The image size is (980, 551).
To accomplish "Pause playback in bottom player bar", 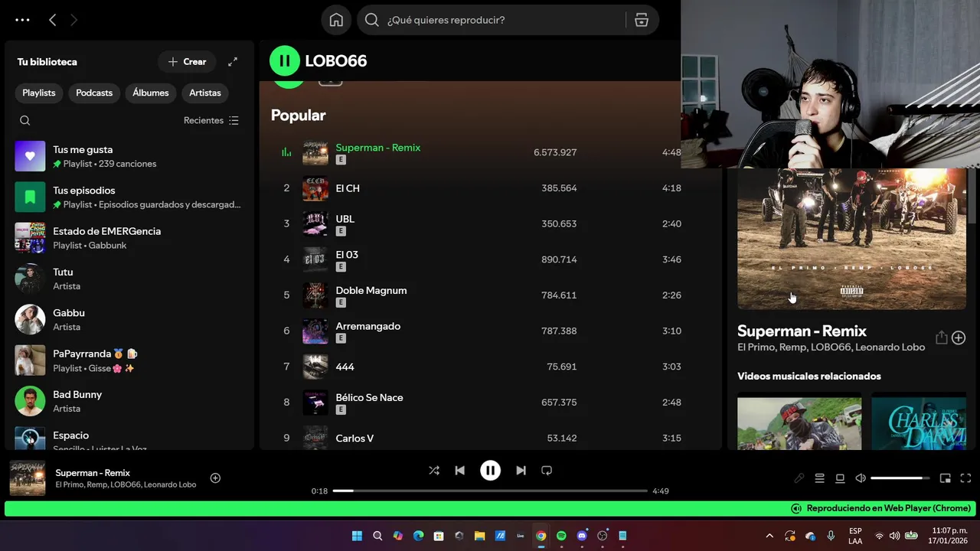I will [490, 471].
